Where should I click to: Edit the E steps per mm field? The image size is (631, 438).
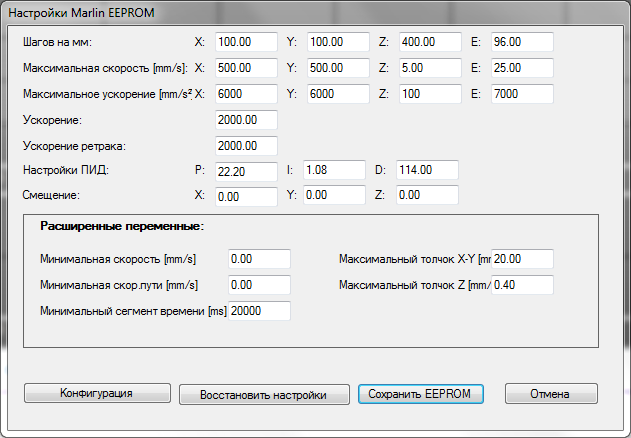point(521,43)
